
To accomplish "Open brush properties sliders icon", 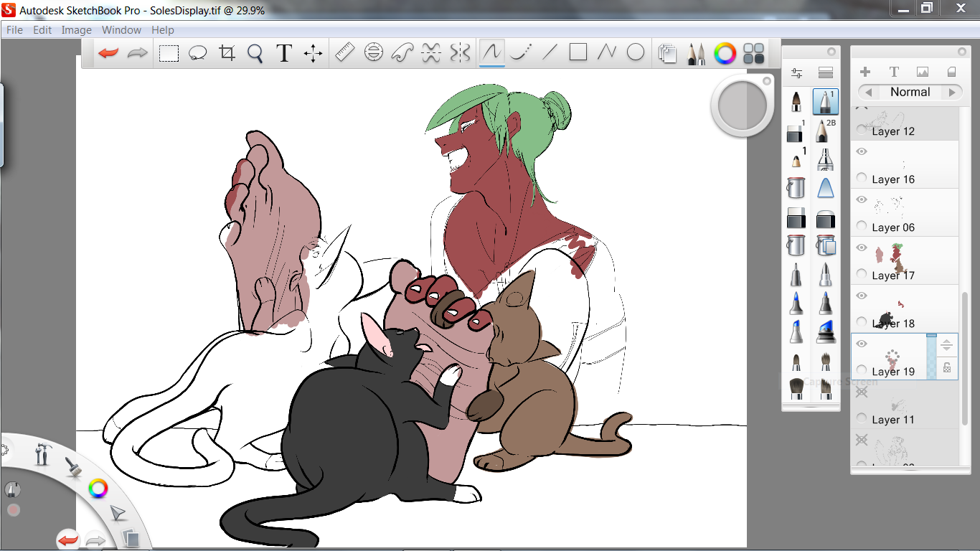I will [x=796, y=73].
